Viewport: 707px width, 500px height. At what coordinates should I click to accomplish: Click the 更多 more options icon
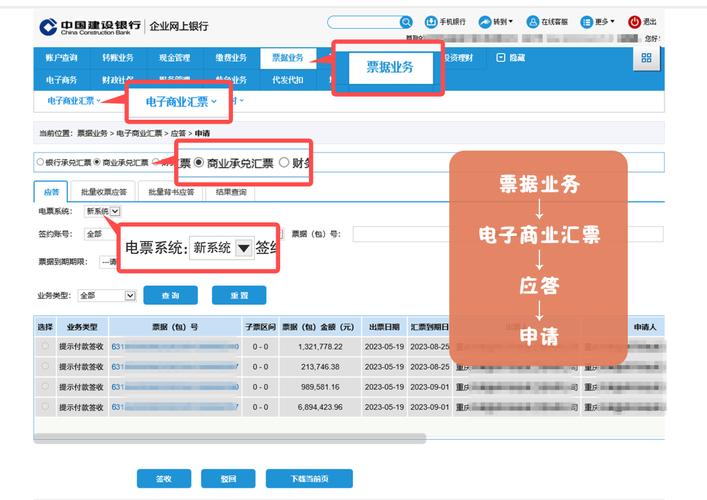pyautogui.click(x=586, y=21)
